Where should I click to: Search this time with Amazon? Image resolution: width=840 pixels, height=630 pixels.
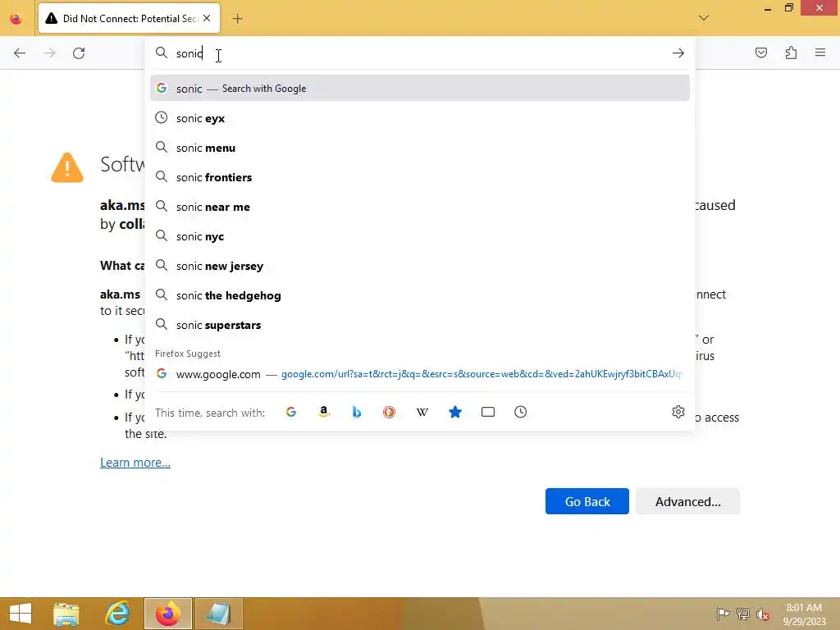[323, 412]
